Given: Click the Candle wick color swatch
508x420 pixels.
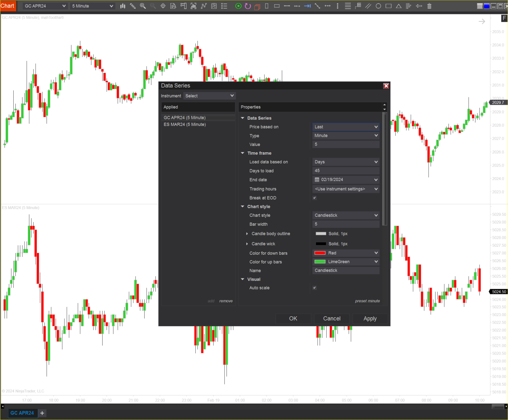Looking at the screenshot, I should tap(321, 244).
